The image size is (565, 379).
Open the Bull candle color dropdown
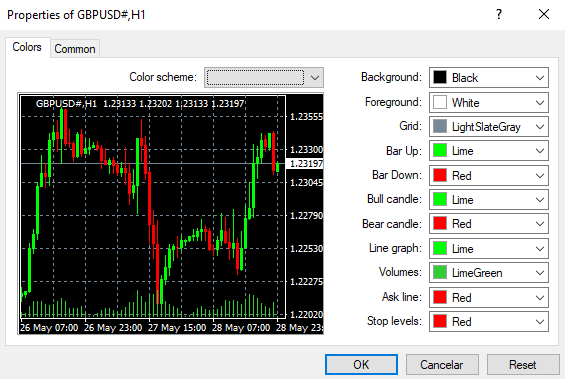point(489,200)
